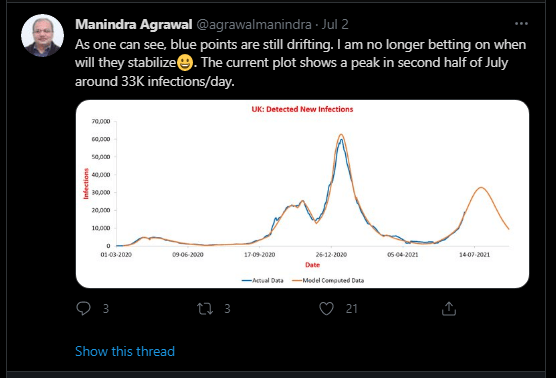The height and width of the screenshot is (378, 556).
Task: Open Manindra Agrawal's profile picture
Action: [x=42, y=35]
